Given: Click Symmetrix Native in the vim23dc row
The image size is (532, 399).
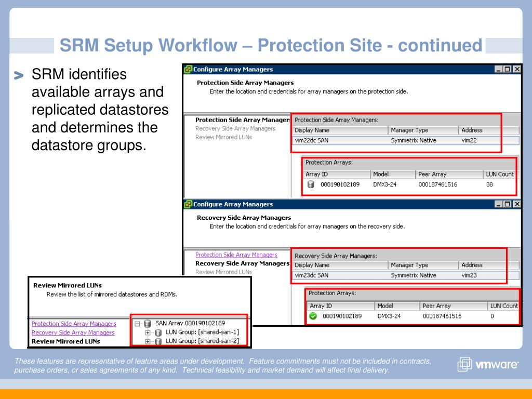Looking at the screenshot, I should click(x=414, y=275).
